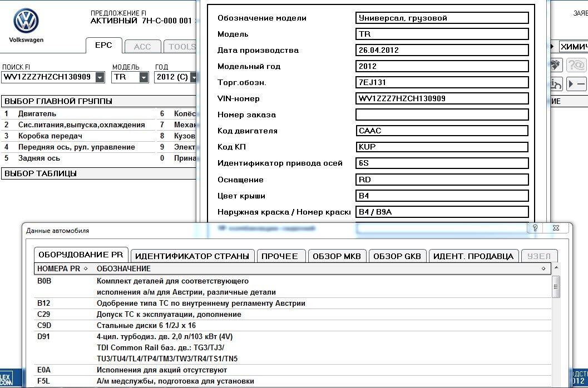The width and height of the screenshot is (588, 388).
Task: Choose Передняя ось, рул. управление group
Action: click(76, 147)
